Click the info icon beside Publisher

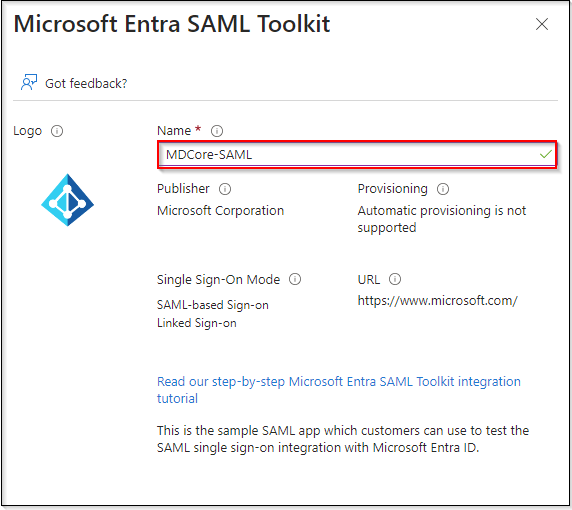click(225, 189)
